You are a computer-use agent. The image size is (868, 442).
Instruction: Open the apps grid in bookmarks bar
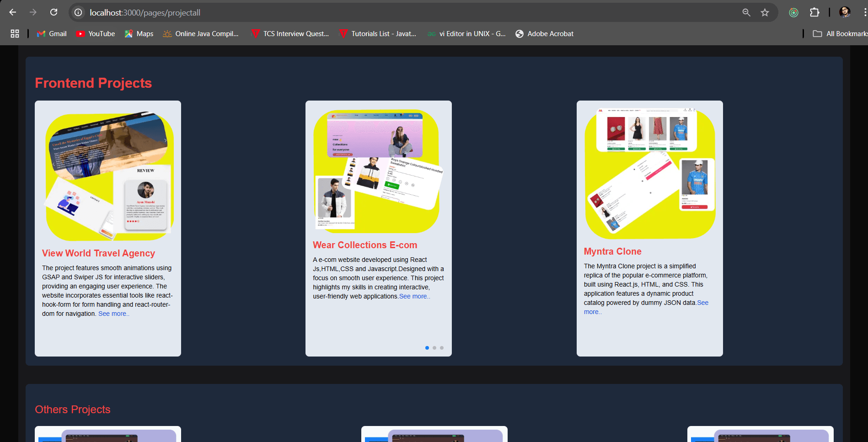(15, 33)
